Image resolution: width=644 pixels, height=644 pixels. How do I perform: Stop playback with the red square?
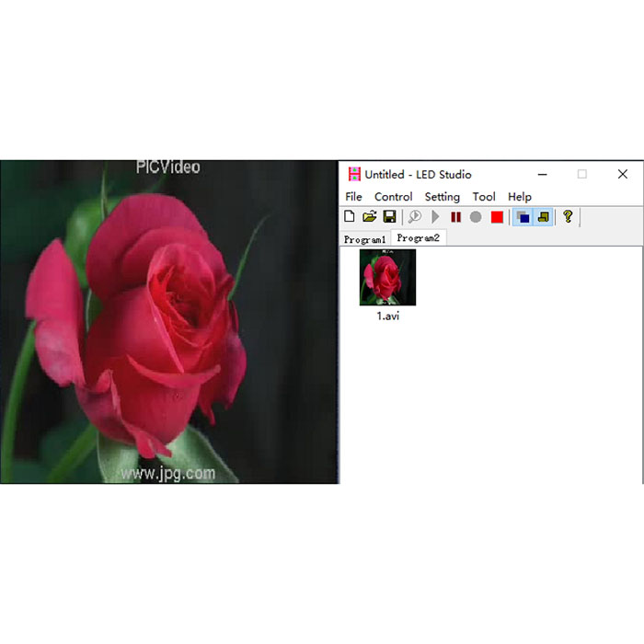[497, 217]
